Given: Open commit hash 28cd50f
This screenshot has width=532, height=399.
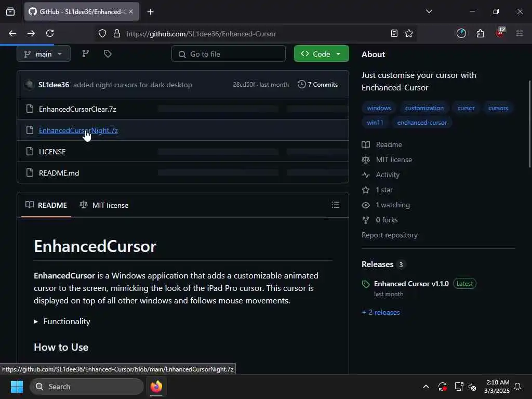Looking at the screenshot, I should pyautogui.click(x=244, y=85).
